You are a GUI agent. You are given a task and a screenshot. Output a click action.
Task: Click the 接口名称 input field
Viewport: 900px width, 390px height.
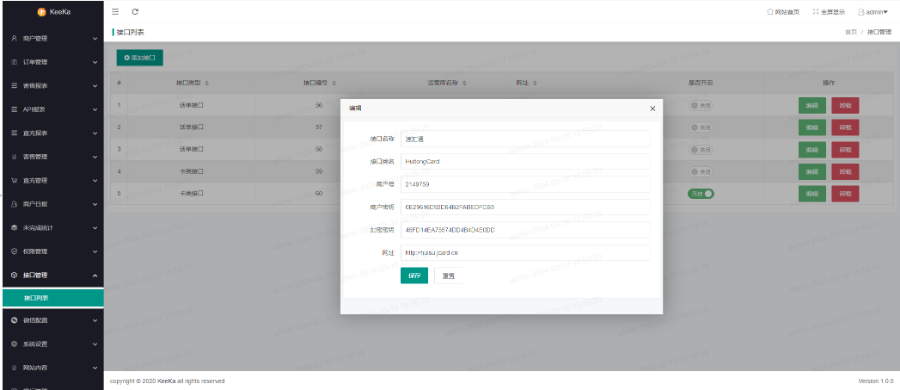[x=525, y=138]
